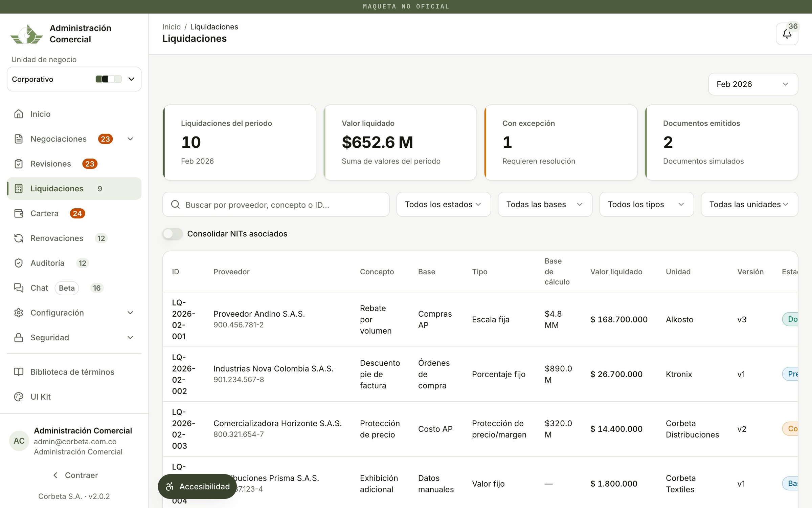Click the search by proveedor input field
812x508 pixels.
click(x=276, y=205)
